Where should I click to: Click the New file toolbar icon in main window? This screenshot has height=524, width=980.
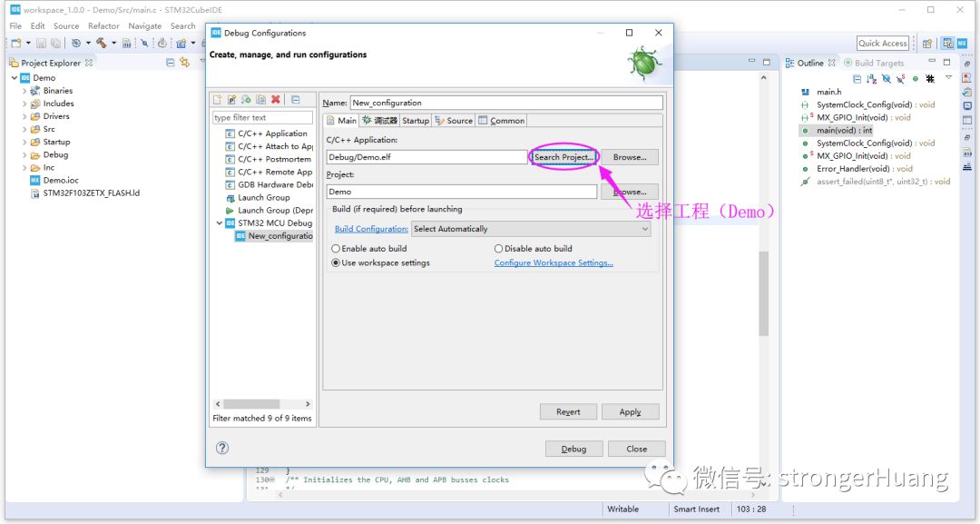(15, 44)
